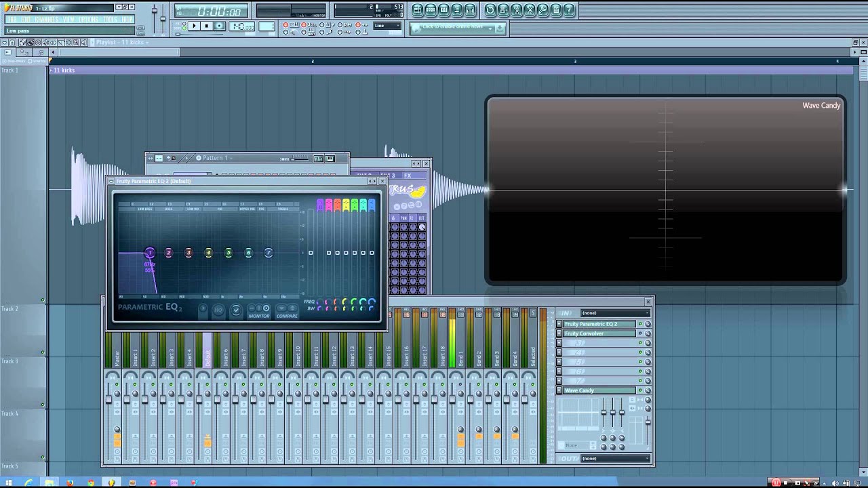
Task: Click the Stop transport button
Action: (x=206, y=26)
